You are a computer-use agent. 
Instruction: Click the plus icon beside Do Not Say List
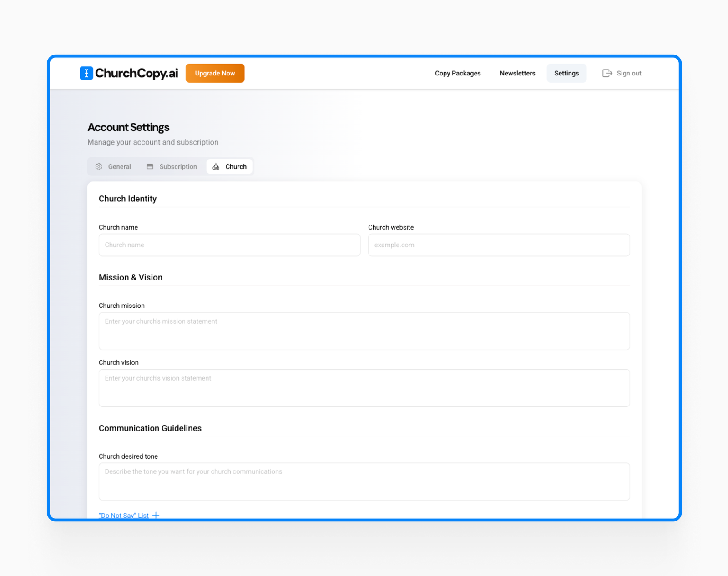[x=156, y=515]
